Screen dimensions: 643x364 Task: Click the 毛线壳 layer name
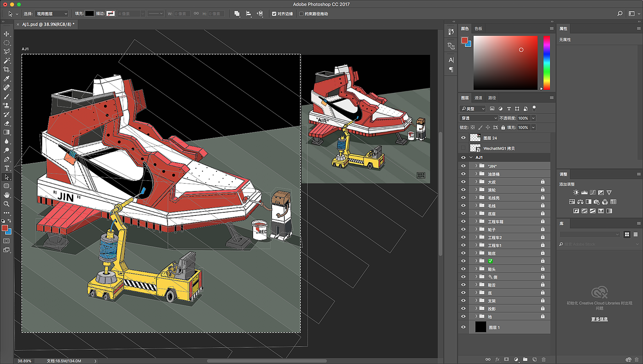(x=493, y=198)
